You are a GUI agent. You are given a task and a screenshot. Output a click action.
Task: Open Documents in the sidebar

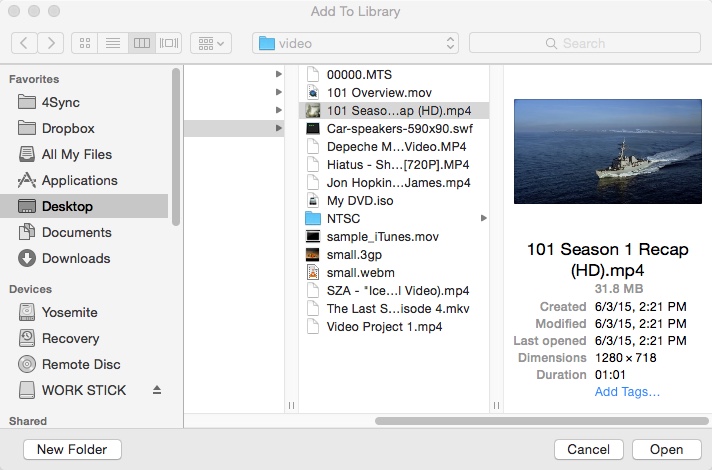84,232
